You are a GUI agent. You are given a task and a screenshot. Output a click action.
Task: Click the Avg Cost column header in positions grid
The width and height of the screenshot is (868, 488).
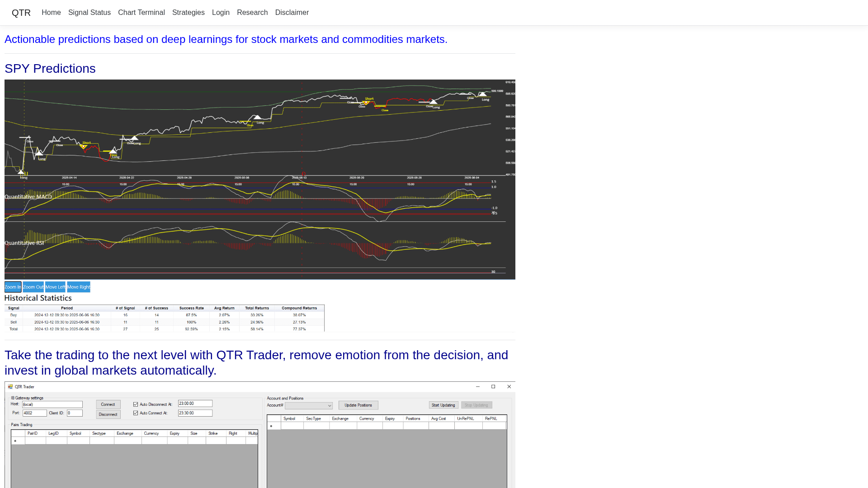click(x=441, y=418)
